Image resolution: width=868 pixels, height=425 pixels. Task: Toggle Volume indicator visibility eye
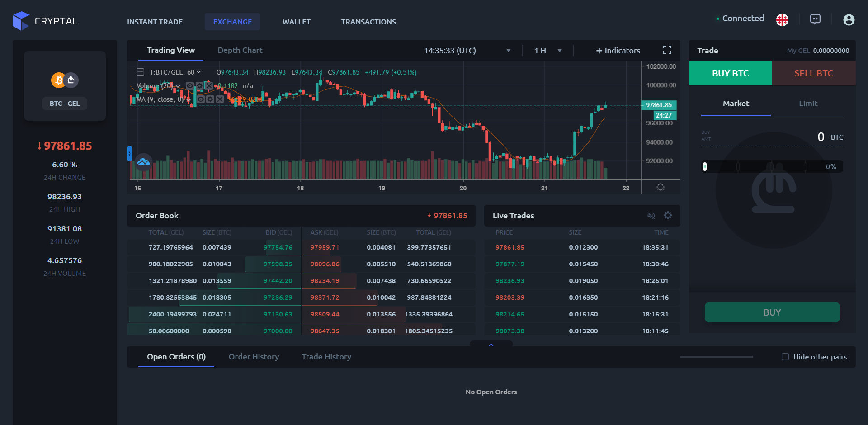point(190,85)
